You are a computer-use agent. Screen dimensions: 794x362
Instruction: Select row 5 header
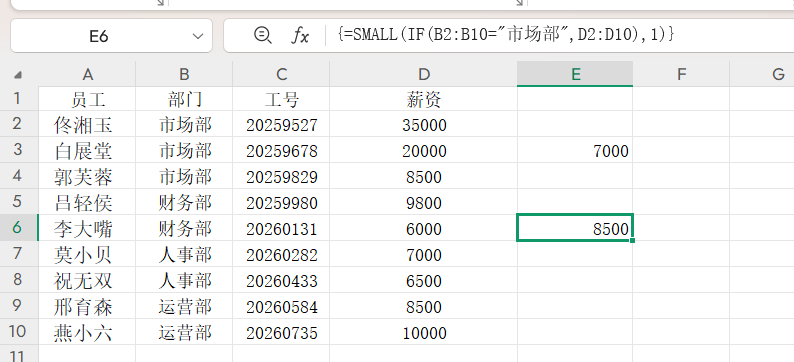tap(19, 202)
